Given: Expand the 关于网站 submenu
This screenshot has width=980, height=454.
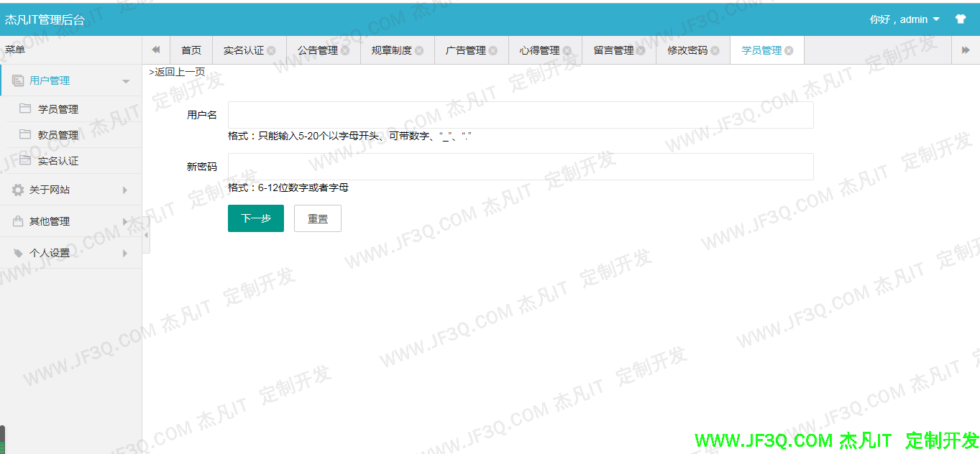Looking at the screenshot, I should pyautogui.click(x=124, y=190).
